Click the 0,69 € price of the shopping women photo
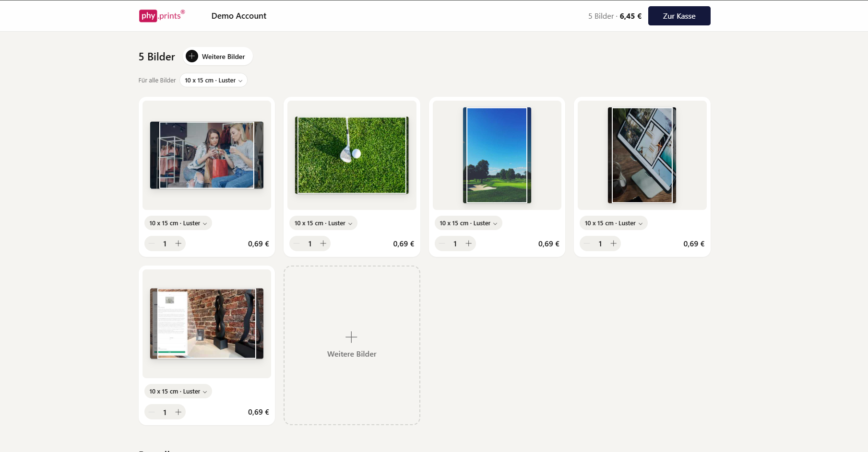Image resolution: width=868 pixels, height=452 pixels. click(259, 243)
